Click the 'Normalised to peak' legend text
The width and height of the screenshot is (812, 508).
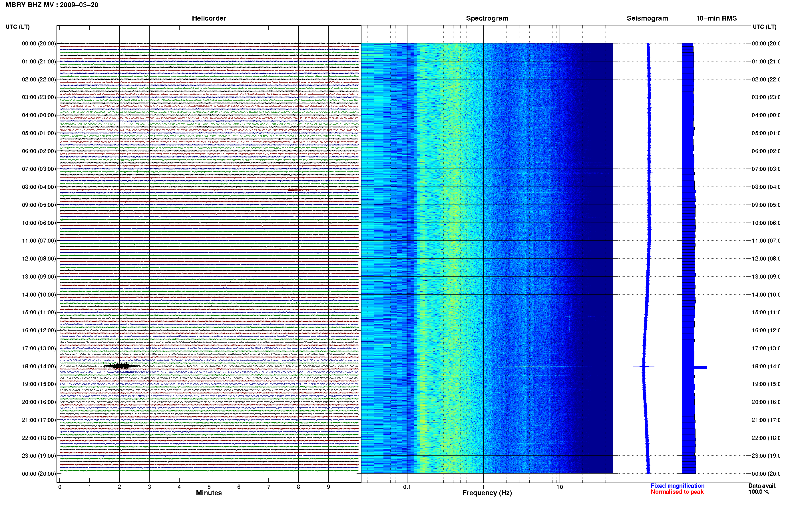(677, 492)
